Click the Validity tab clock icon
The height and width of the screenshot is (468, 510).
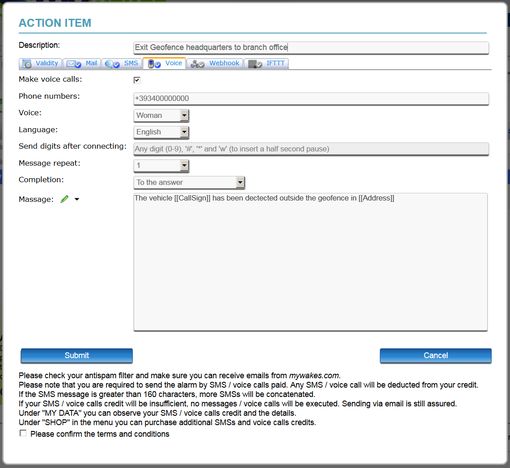27,64
